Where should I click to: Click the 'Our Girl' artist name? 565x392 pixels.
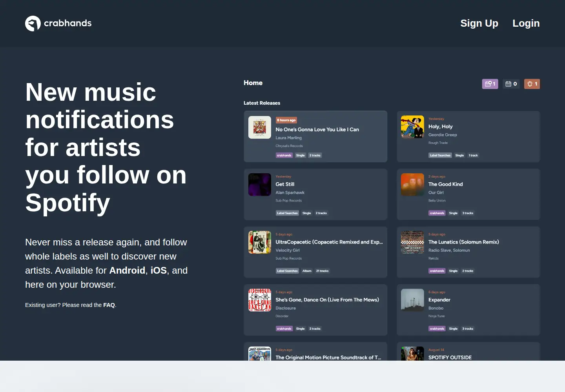[436, 192]
